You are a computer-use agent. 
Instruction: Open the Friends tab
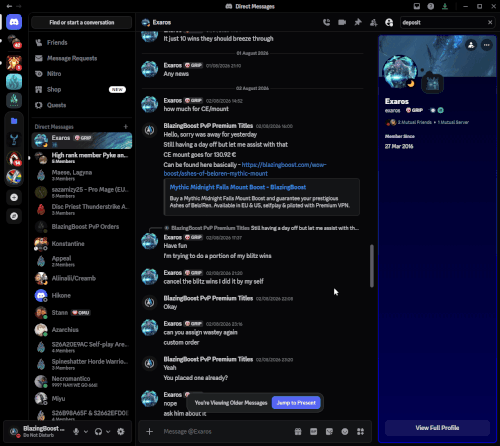click(82, 43)
